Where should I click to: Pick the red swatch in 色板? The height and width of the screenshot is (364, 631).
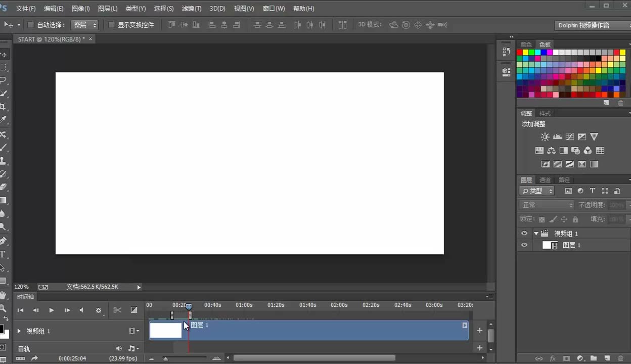click(519, 52)
